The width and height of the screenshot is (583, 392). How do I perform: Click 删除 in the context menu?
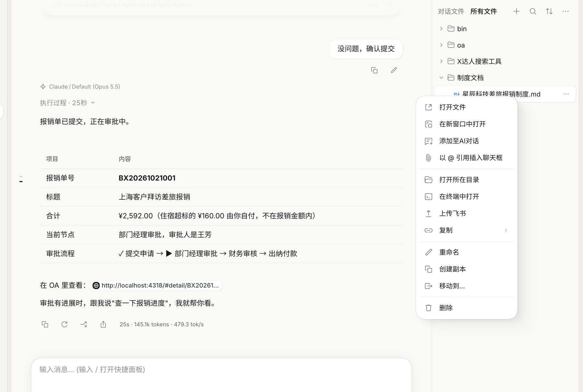pos(466,308)
